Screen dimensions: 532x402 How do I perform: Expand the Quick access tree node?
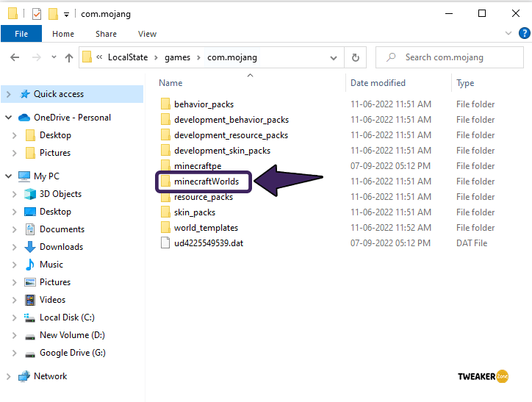(x=9, y=94)
